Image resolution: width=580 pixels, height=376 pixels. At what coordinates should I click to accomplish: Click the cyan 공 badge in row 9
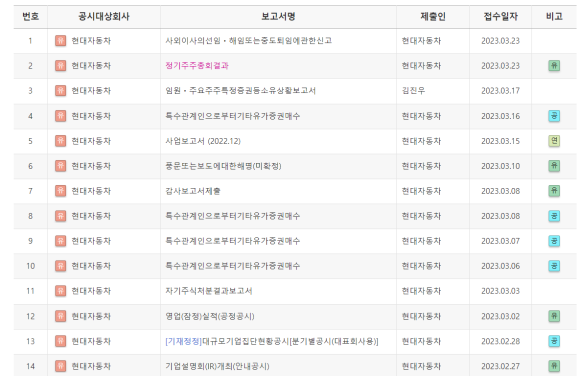coord(554,241)
